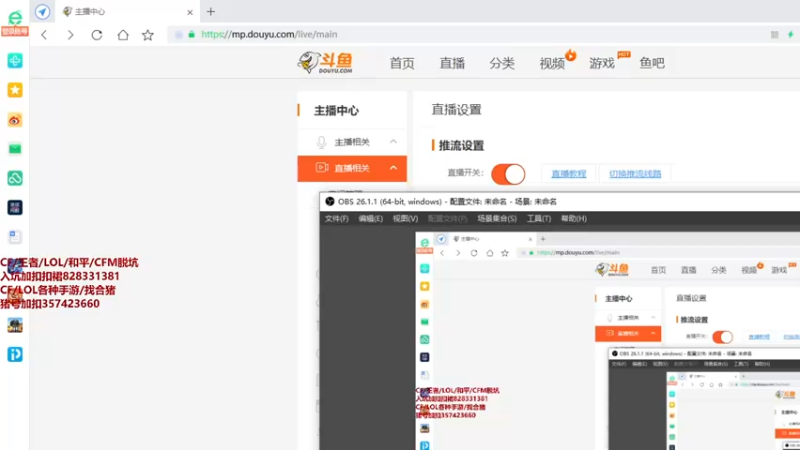Collapse the 直播相关 chevron arrow
The image size is (800, 450).
point(393,168)
